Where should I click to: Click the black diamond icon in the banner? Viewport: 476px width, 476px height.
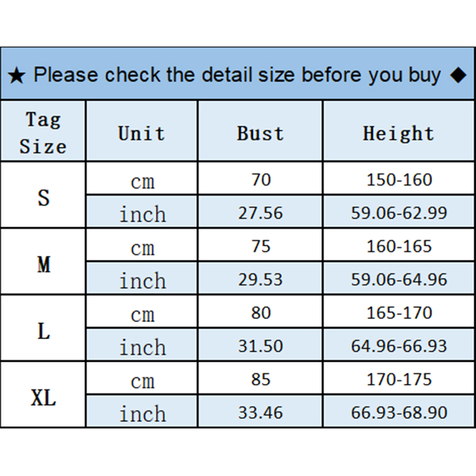pyautogui.click(x=457, y=76)
